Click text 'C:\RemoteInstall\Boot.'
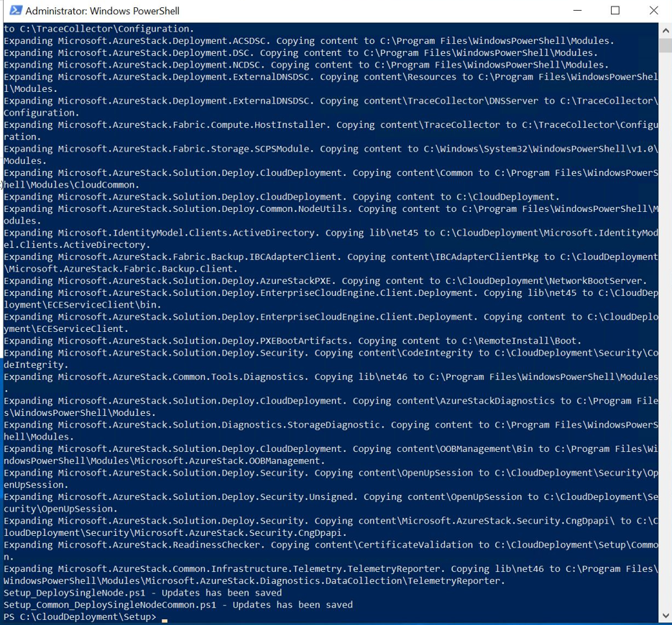 [522, 341]
